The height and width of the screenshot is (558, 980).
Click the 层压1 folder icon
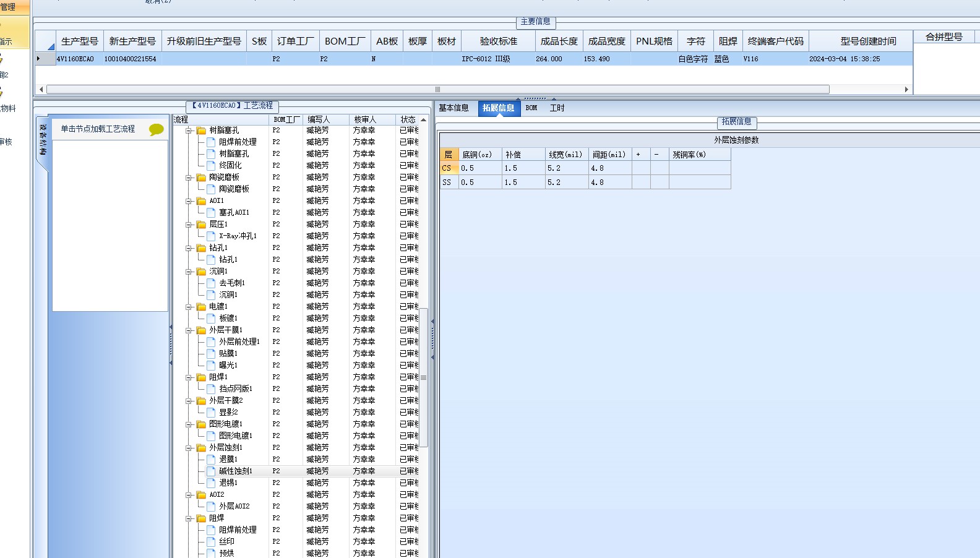[x=201, y=225]
